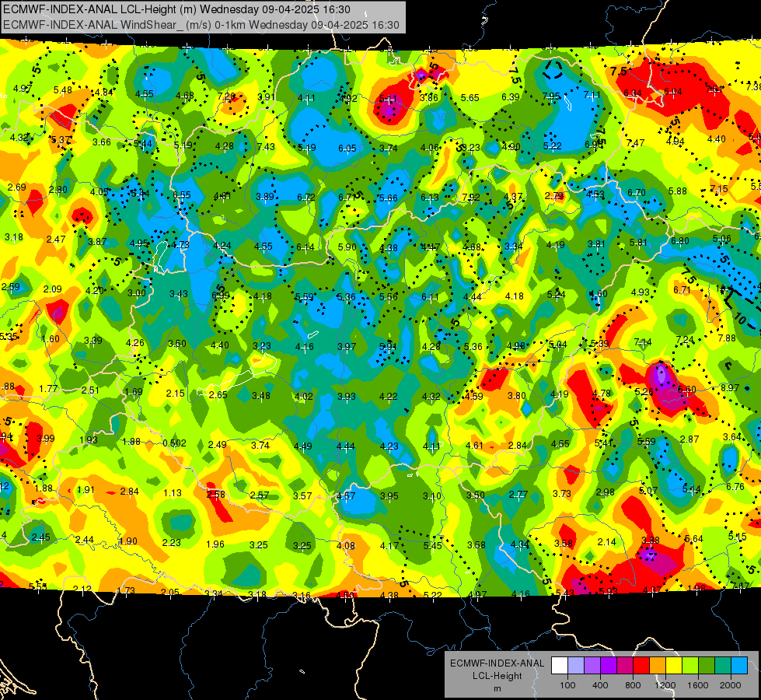Click the 400 tick label in legend
Viewport: 761px width, 700px height.
coord(600,685)
